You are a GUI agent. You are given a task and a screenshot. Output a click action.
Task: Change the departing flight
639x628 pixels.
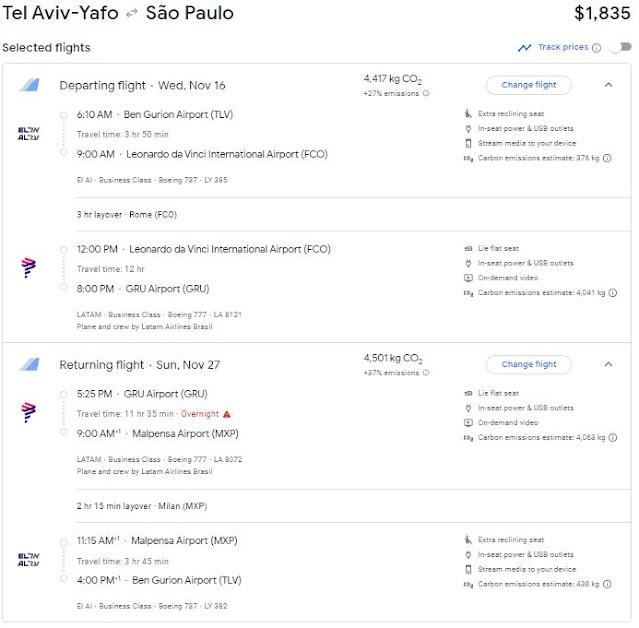click(x=529, y=85)
